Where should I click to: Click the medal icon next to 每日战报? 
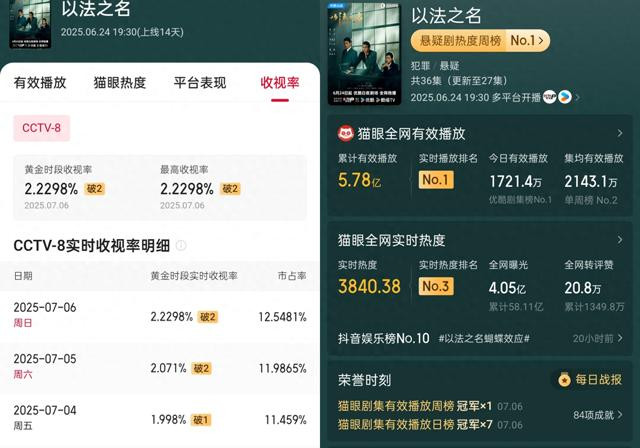point(564,380)
